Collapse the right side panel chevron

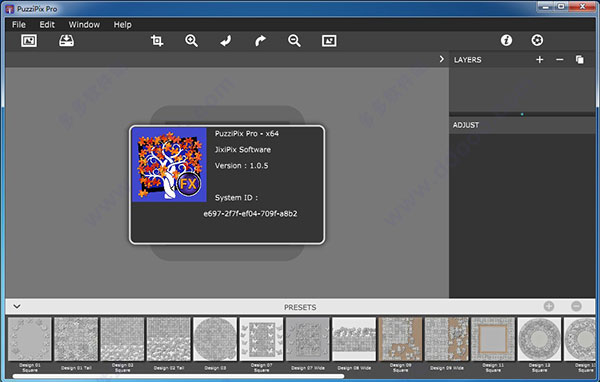[442, 59]
